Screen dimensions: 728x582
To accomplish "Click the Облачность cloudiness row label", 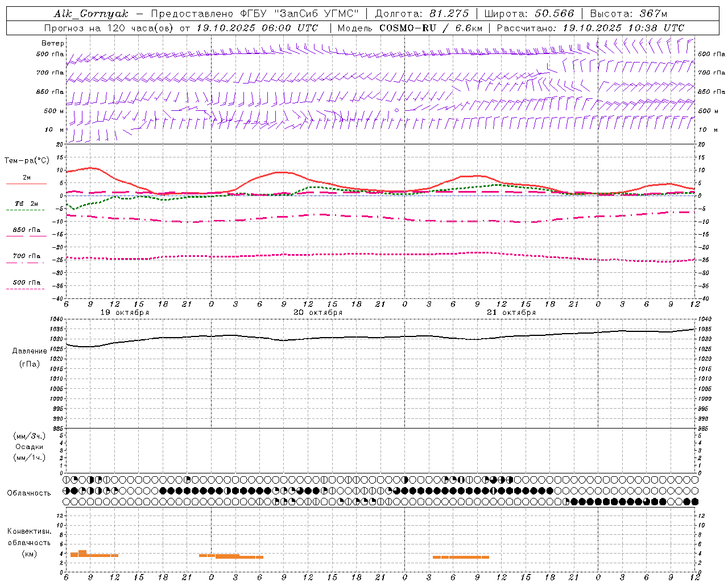I will click(x=29, y=493).
